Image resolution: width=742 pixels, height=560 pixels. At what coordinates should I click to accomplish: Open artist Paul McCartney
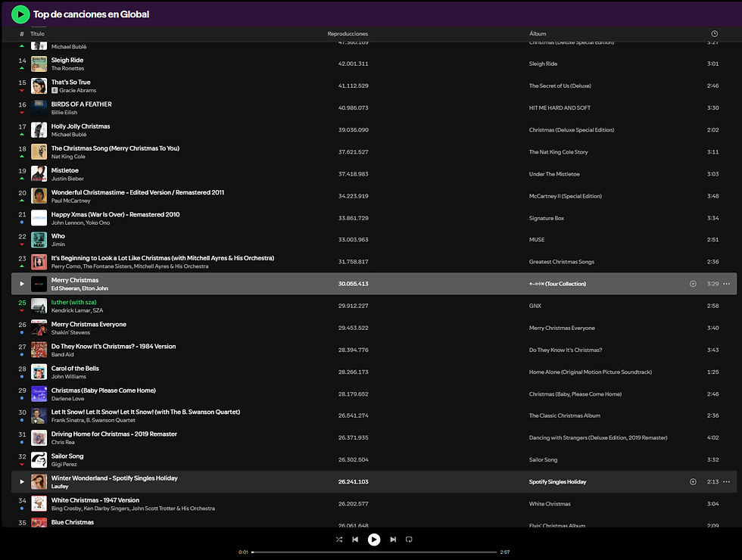tap(70, 201)
